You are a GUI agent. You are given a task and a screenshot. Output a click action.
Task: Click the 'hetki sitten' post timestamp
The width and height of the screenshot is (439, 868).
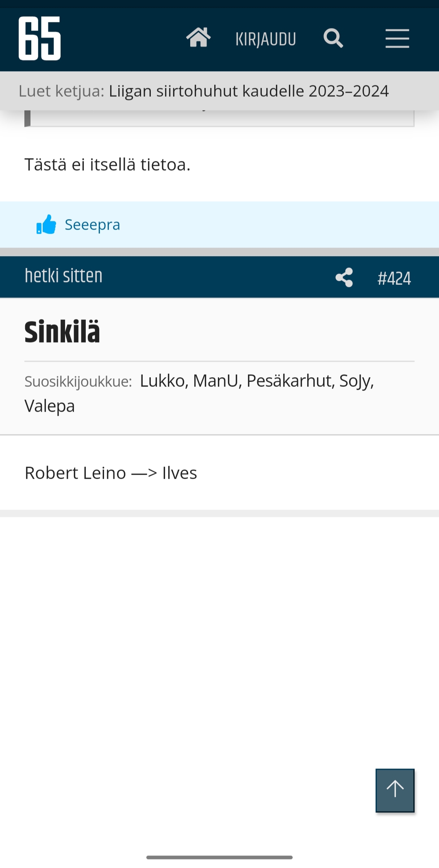coord(63,276)
